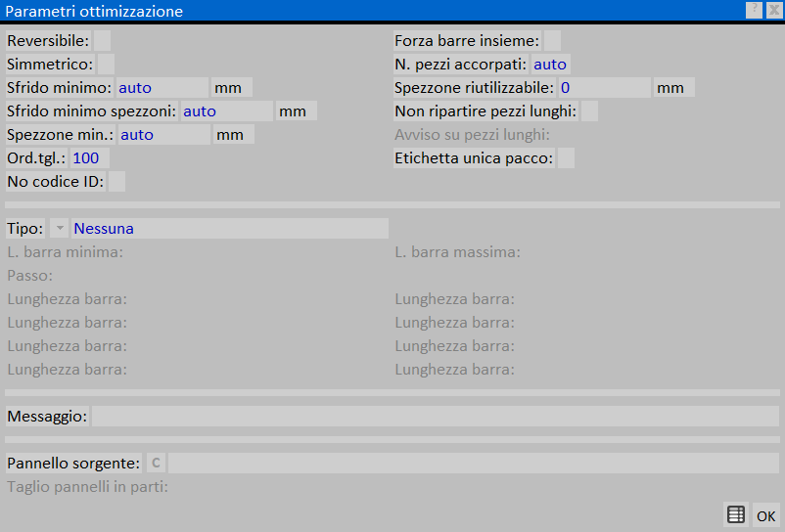Click the Passo label
The height and width of the screenshot is (532, 785).
[30, 276]
